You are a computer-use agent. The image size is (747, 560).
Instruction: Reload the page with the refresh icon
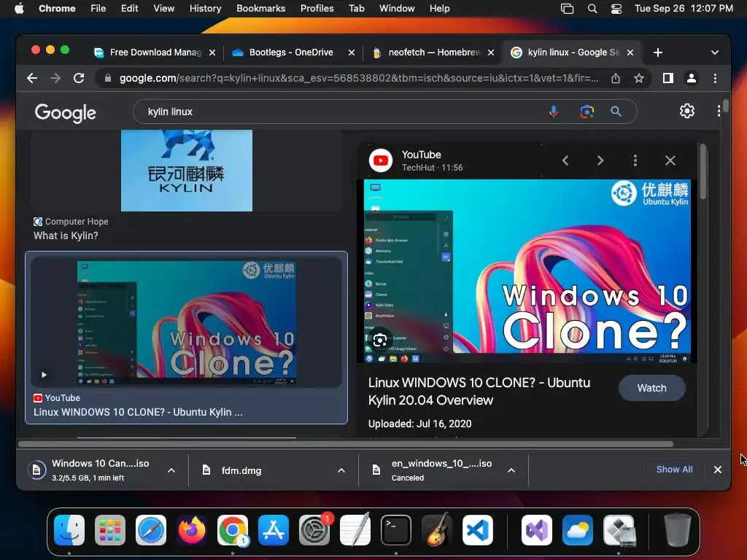tap(79, 78)
